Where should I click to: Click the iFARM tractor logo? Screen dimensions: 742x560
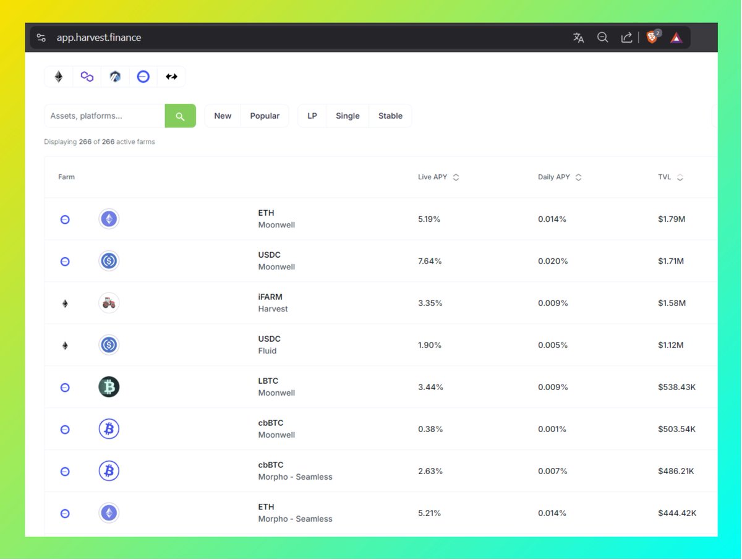click(109, 303)
